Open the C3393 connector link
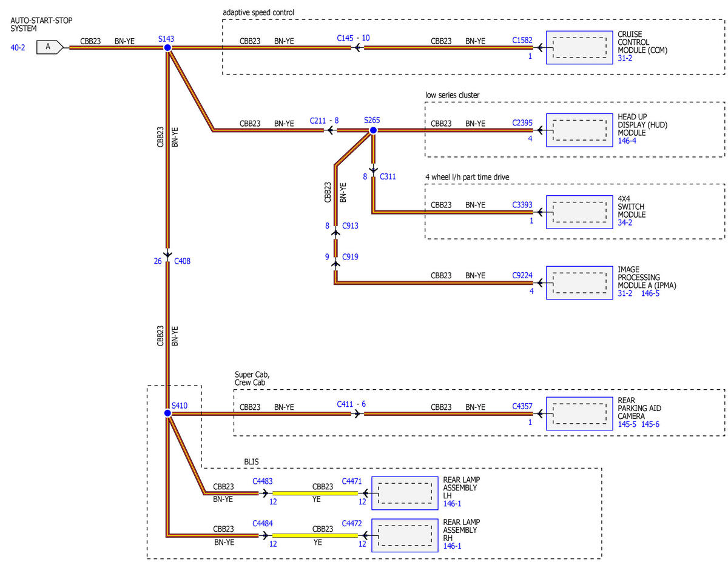The width and height of the screenshot is (728, 562). pyautogui.click(x=522, y=205)
